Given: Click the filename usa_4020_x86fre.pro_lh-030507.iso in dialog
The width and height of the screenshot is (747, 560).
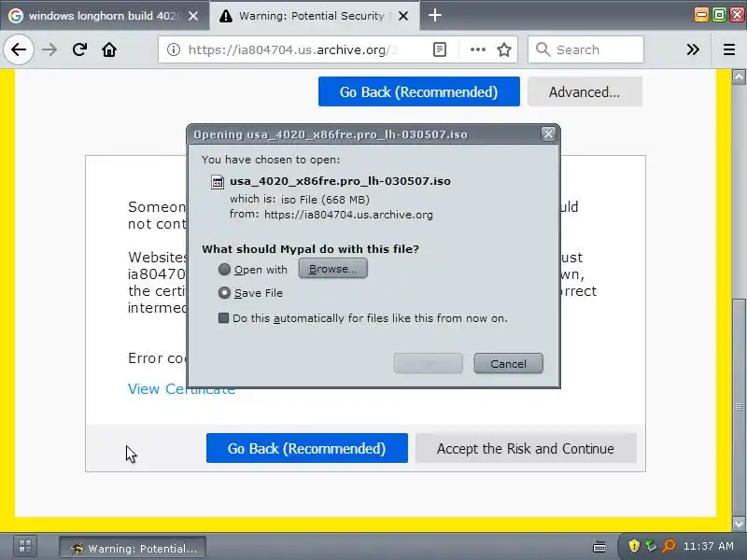Looking at the screenshot, I should [340, 181].
